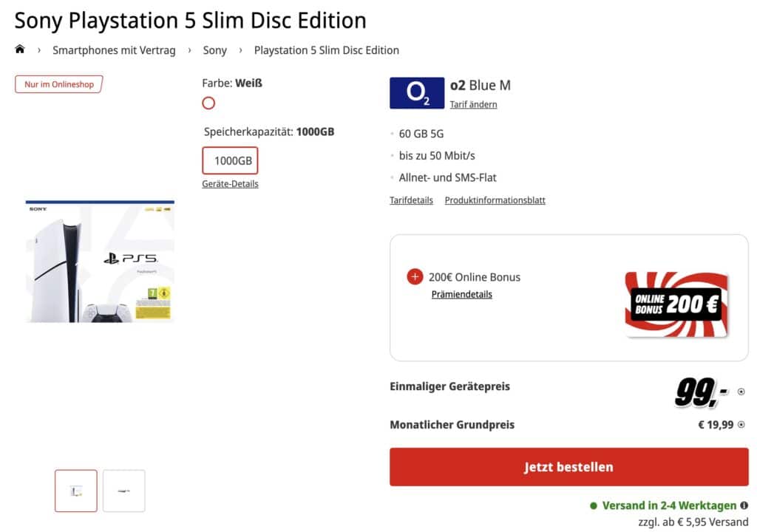The height and width of the screenshot is (532, 757).
Task: Open the Produktinformationsblatt link
Action: (x=495, y=200)
